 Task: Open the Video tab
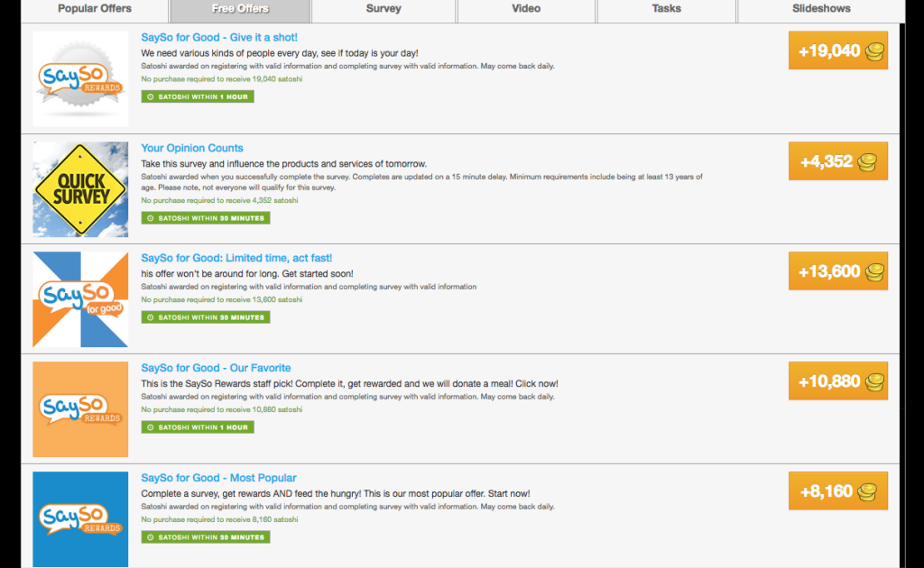coord(526,10)
